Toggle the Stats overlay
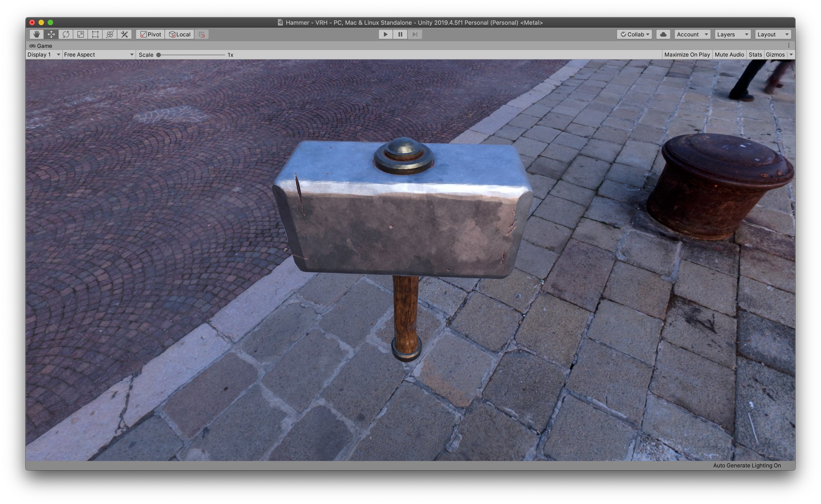The width and height of the screenshot is (821, 504). point(755,55)
